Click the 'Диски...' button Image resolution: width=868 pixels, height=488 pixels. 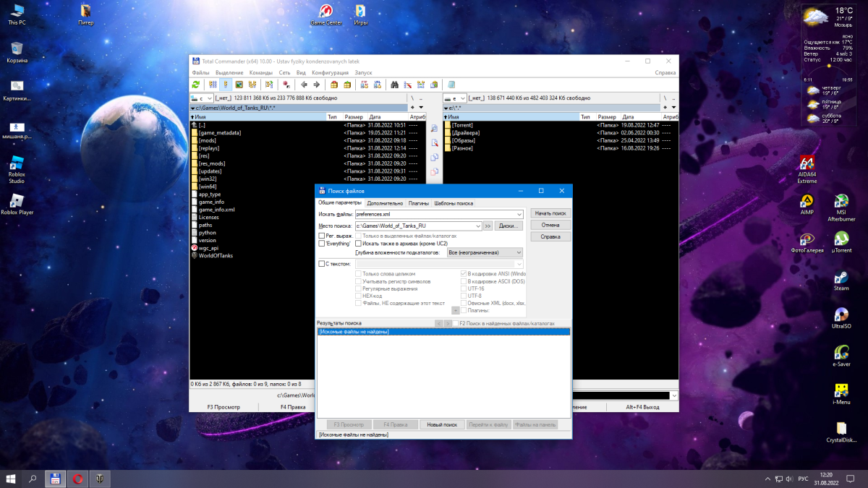coord(509,226)
